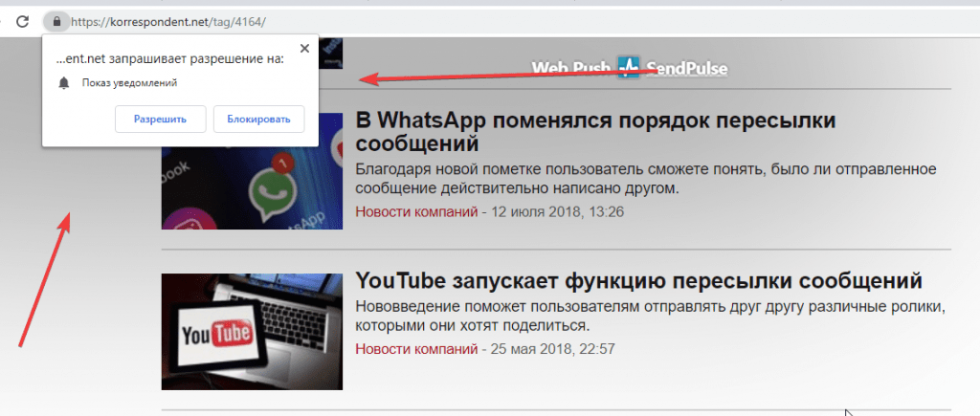Open site info via the padlock icon
The image size is (980, 416).
(56, 22)
